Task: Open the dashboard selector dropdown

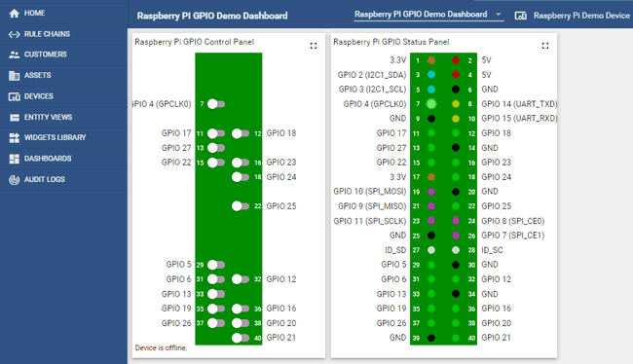Action: [428, 15]
